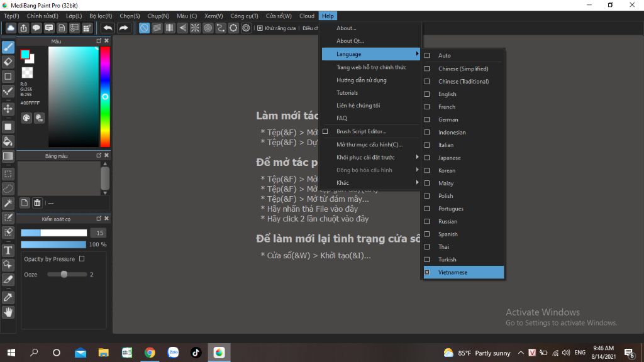
Task: Enable parallel lines snap guide
Action: (157, 28)
